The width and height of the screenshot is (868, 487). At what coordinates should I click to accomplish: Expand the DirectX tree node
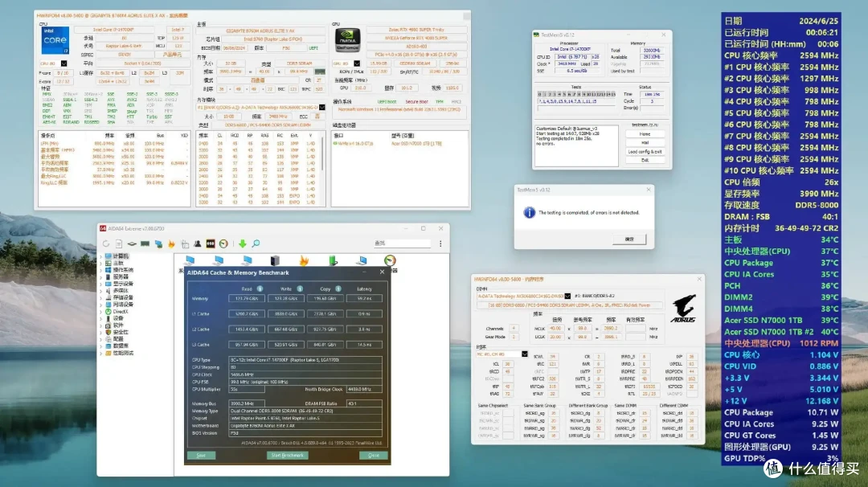coord(100,312)
